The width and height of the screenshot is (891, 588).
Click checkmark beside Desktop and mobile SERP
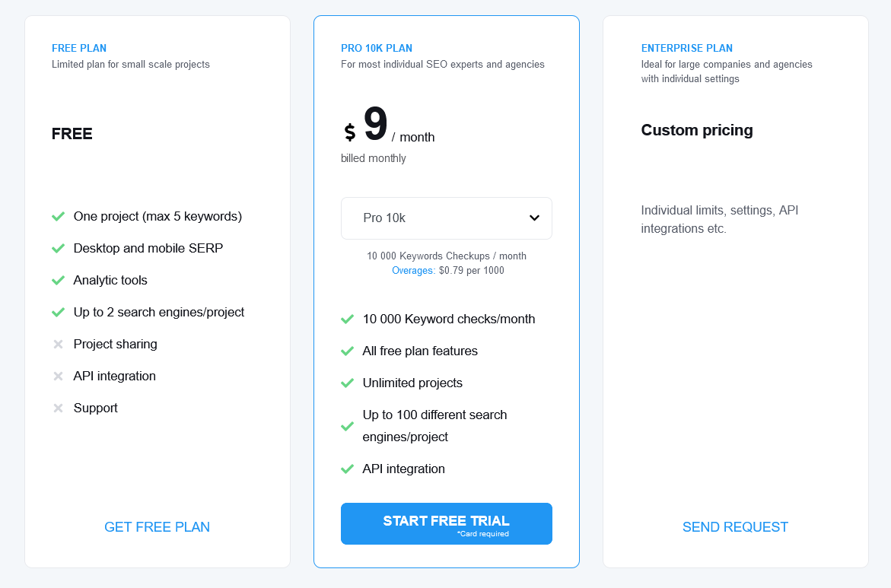point(58,249)
